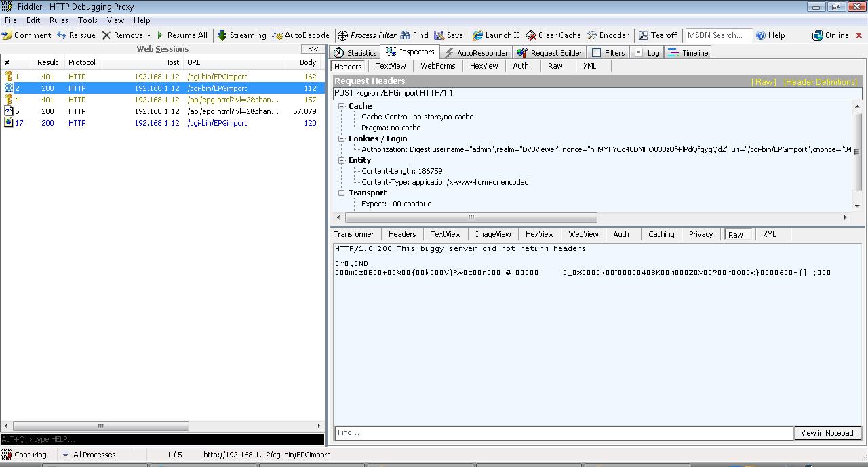Open the Rules menu
The image size is (868, 467).
coord(58,20)
